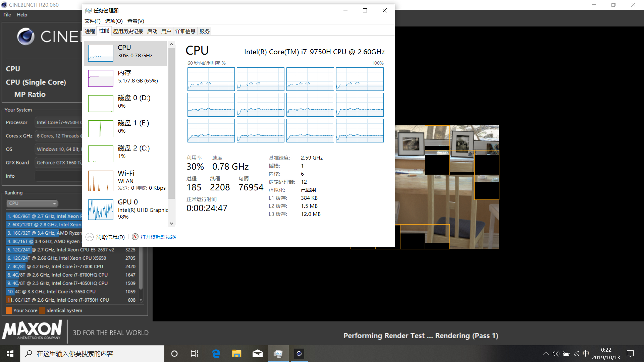This screenshot has width=644, height=362.
Task: Click 打开资源监视器 link
Action: click(158, 237)
